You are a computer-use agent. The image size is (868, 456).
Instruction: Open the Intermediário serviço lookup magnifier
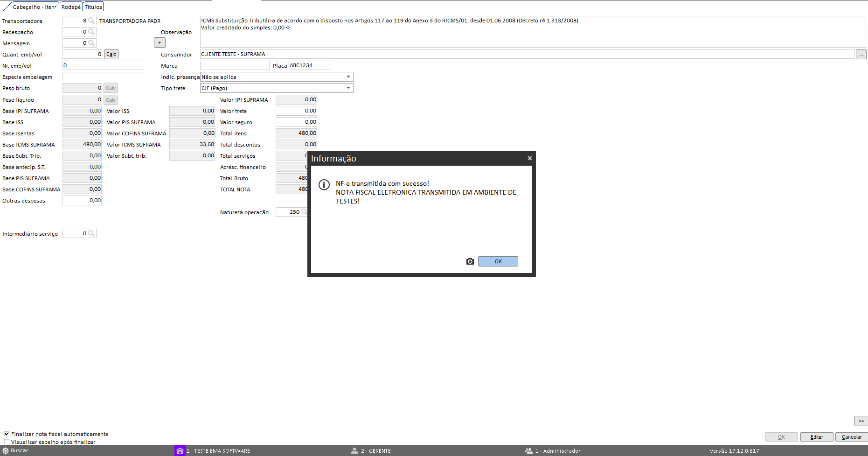[91, 233]
